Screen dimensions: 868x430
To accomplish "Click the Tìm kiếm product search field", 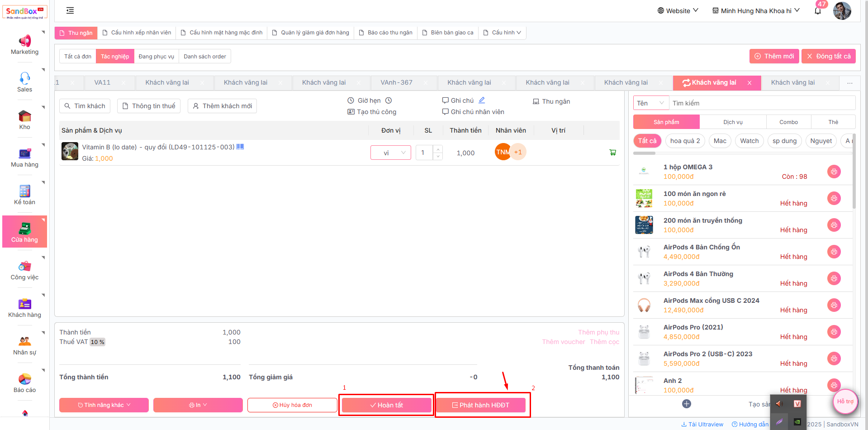I will [x=762, y=103].
